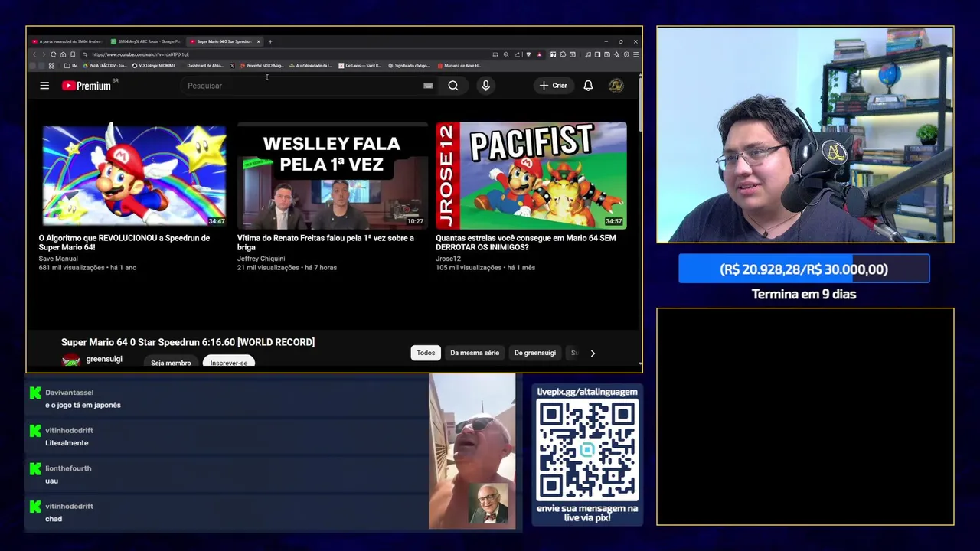Screen dimensions: 980x551
Task: Open the on-screen keyboard icon in search
Action: click(x=428, y=86)
